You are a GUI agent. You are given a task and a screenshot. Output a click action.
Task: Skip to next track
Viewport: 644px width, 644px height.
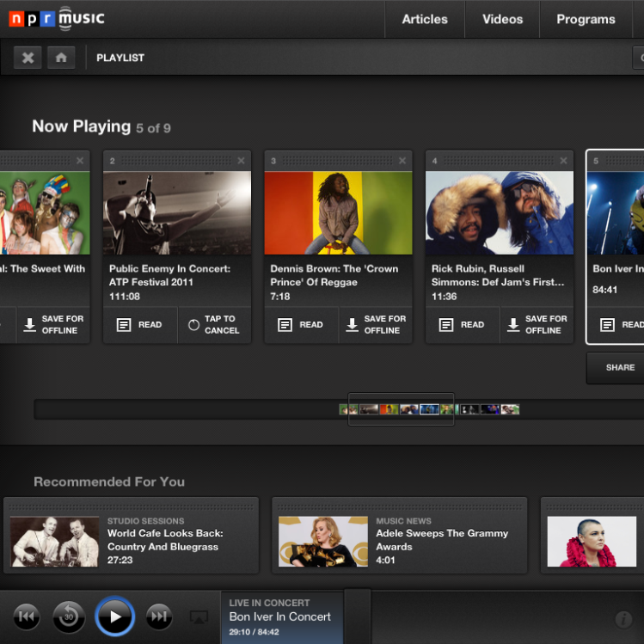tap(159, 616)
